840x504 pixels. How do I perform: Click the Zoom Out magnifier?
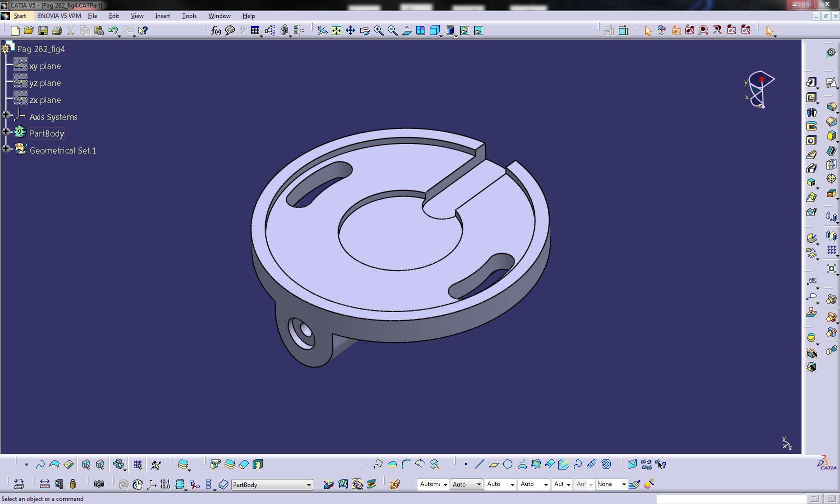[393, 31]
